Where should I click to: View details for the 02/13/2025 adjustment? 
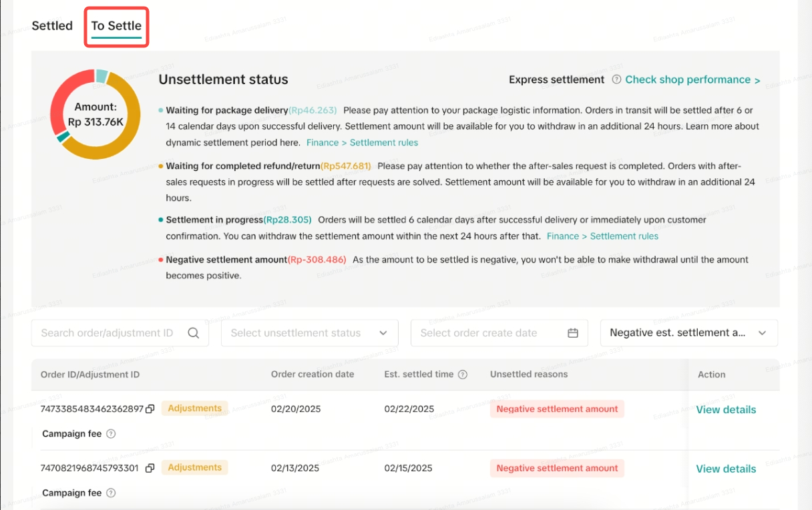pyautogui.click(x=726, y=469)
